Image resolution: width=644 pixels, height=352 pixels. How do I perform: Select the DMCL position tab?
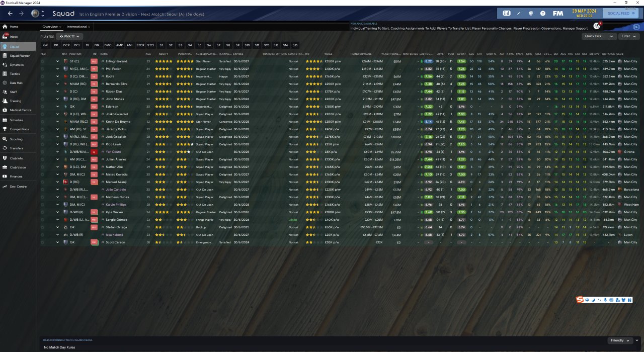tap(109, 45)
